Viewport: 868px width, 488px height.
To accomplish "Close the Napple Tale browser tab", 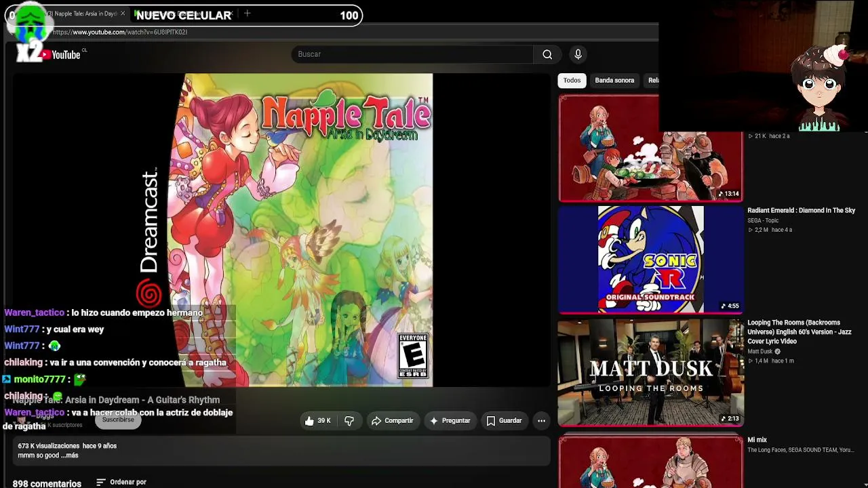I will [x=123, y=14].
